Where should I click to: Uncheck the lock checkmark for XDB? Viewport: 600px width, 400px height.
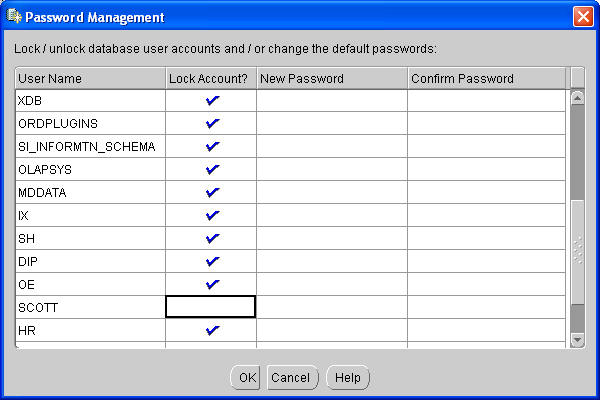pos(212,101)
